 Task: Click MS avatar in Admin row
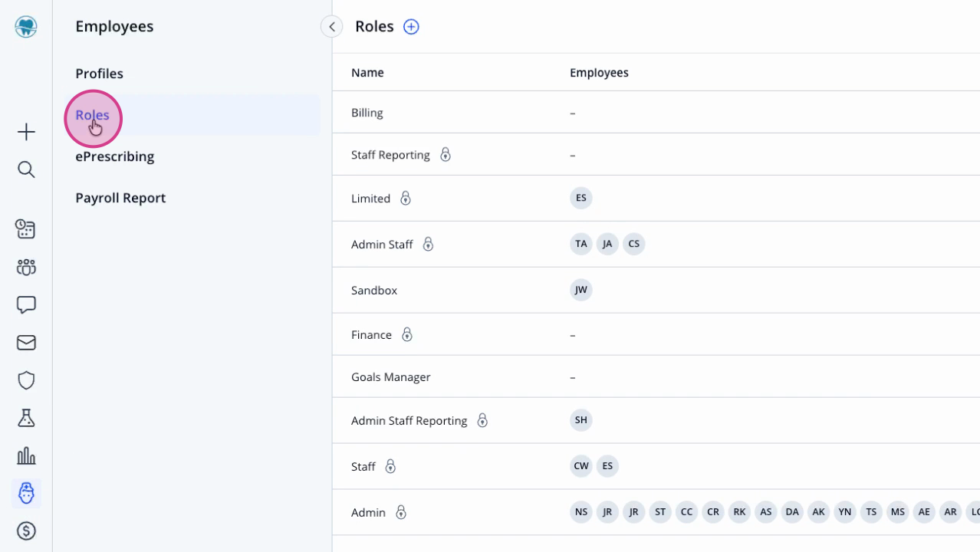click(x=897, y=512)
